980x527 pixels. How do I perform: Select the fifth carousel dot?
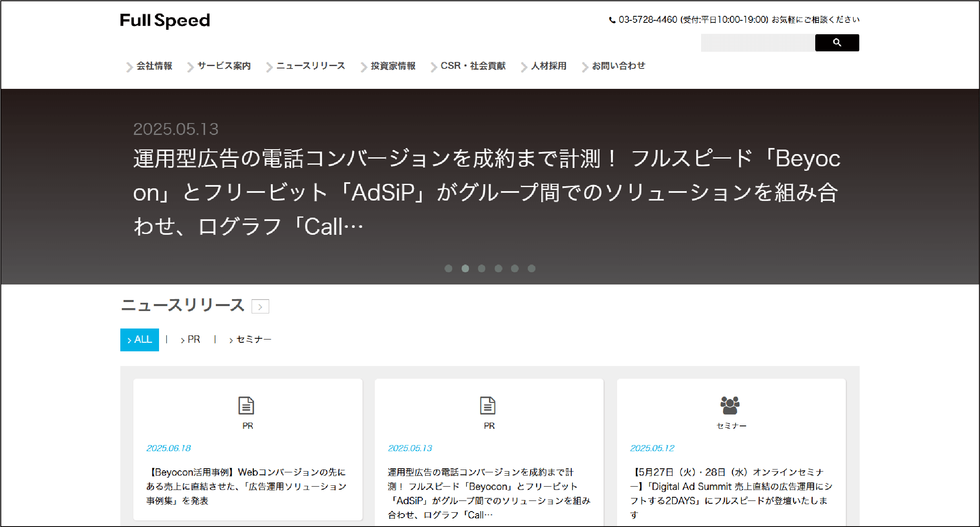coord(515,268)
